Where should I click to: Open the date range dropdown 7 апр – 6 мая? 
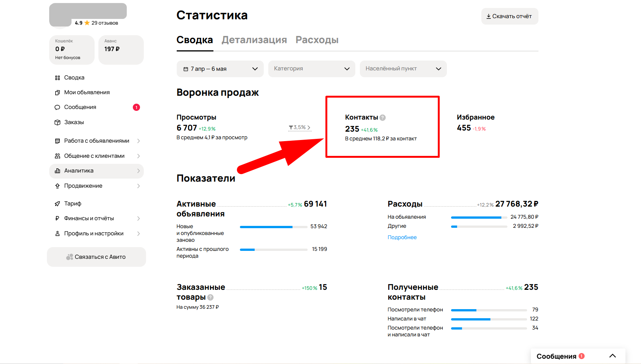tap(220, 69)
